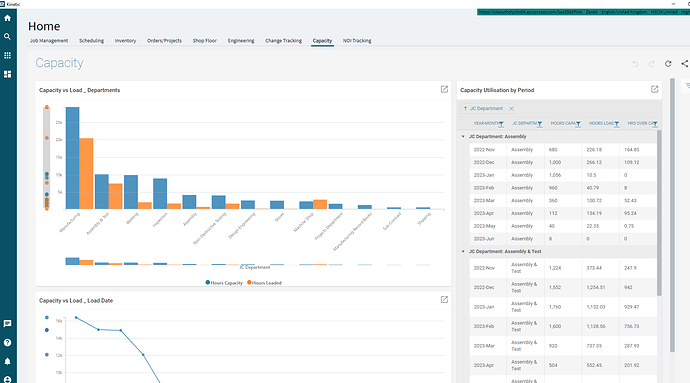This screenshot has height=383, width=690.
Task: Open the help question mark icon
Action: pos(7,342)
